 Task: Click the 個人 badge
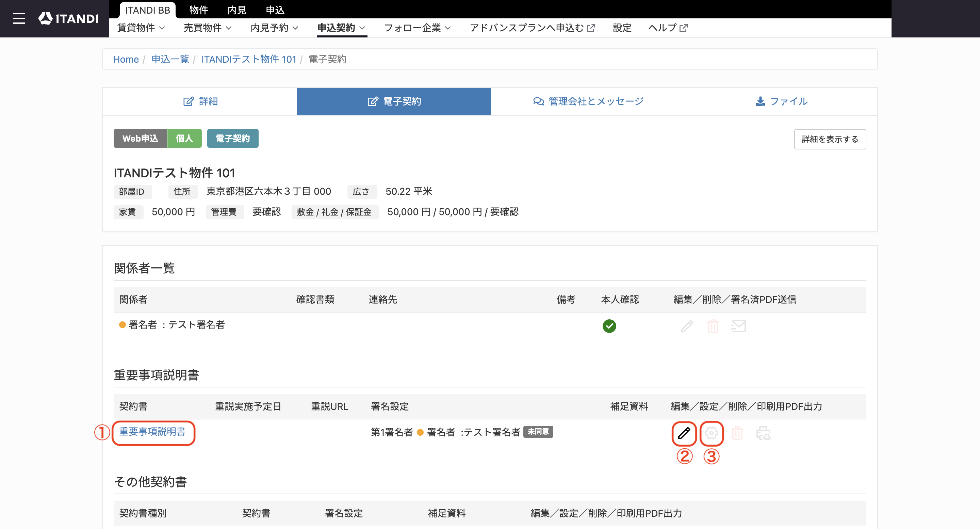(184, 139)
